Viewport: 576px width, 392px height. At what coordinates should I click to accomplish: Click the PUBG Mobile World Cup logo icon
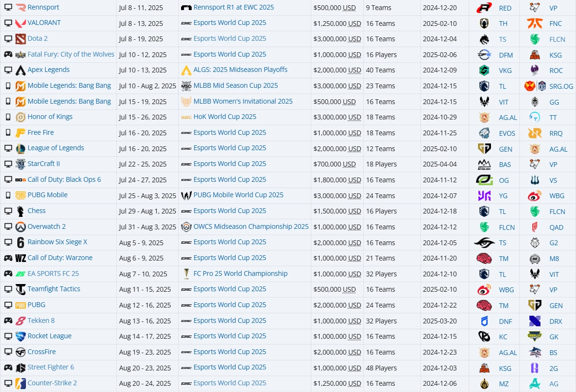tap(186, 196)
